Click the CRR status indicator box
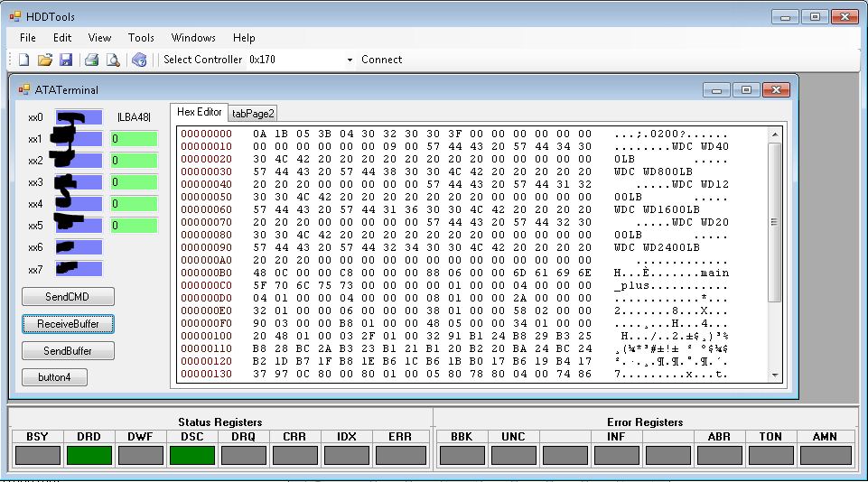Screen dimensions: 868x482 pyautogui.click(x=295, y=456)
